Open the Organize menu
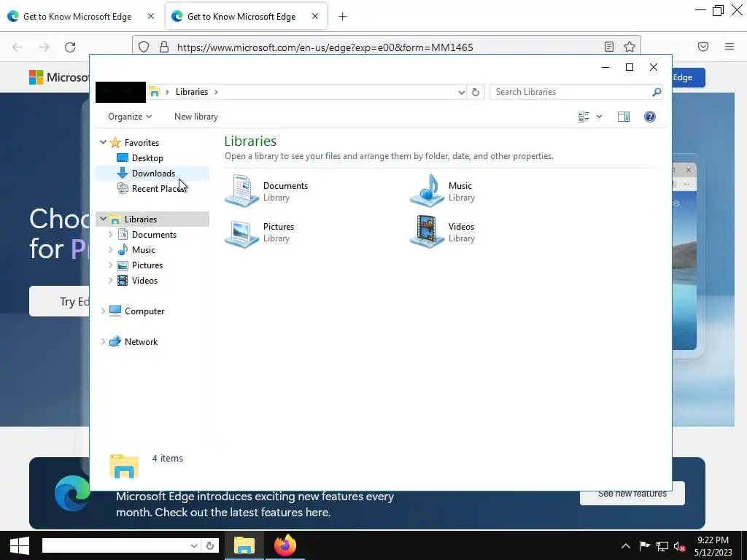Image resolution: width=747 pixels, height=560 pixels. click(x=130, y=117)
